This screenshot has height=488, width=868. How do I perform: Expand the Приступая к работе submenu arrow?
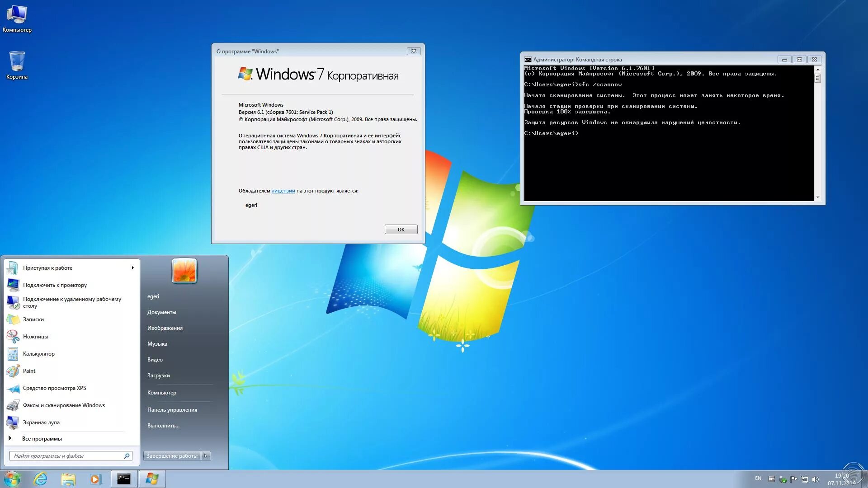132,268
